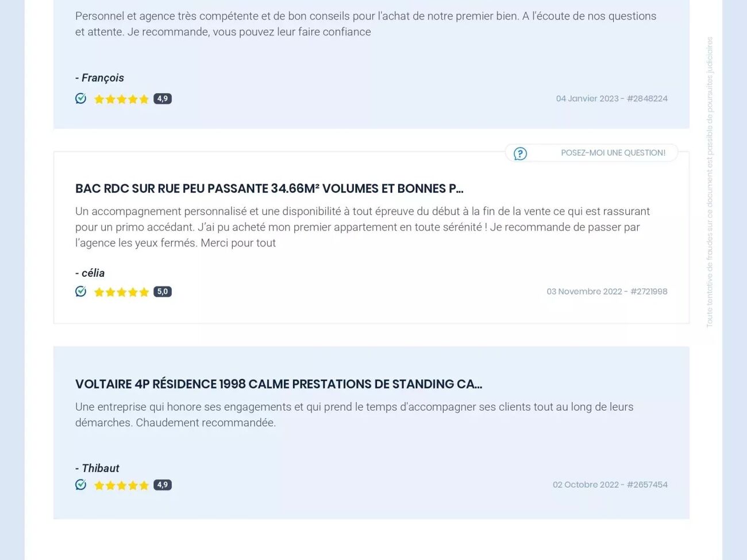
Task: Click the star rating under Thibaut
Action: 121,485
